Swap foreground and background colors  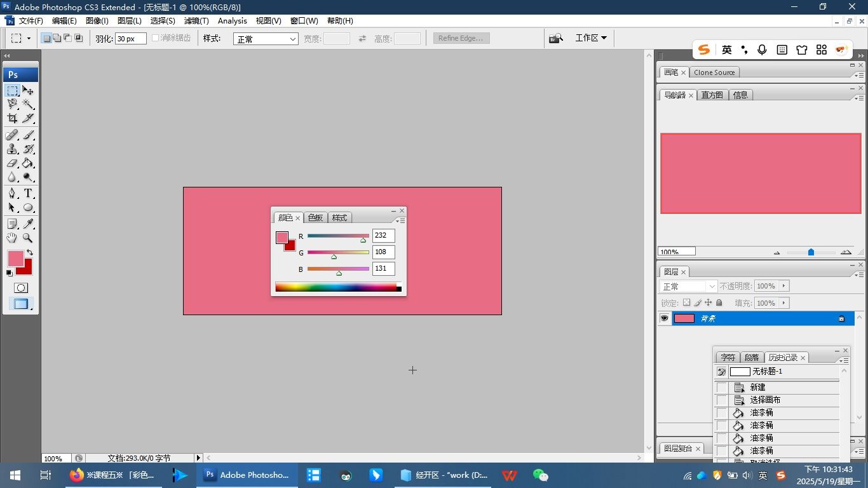(x=30, y=252)
